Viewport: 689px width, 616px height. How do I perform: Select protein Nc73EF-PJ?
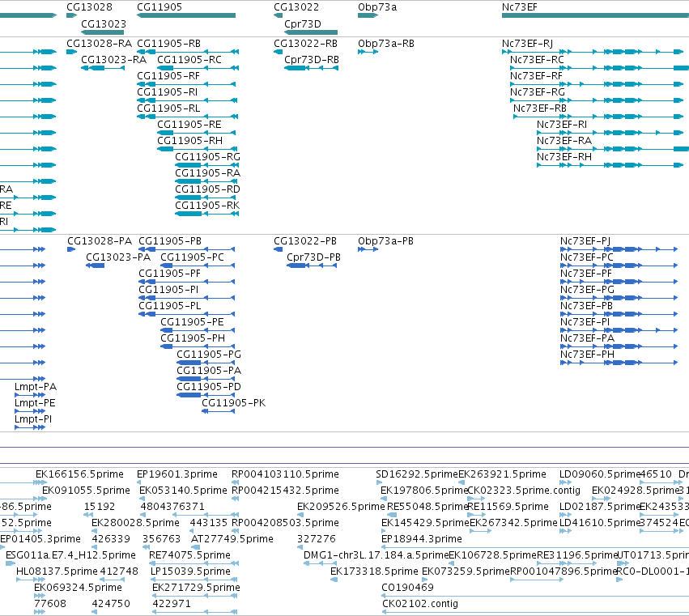(x=585, y=241)
